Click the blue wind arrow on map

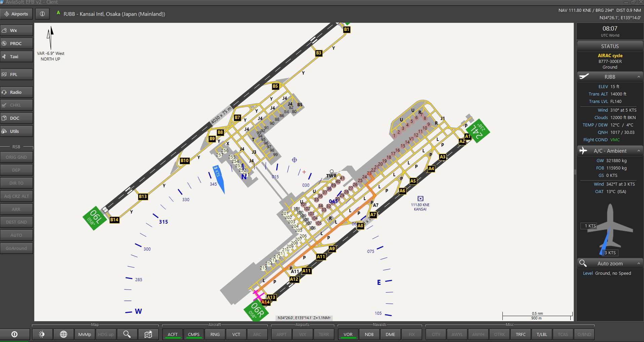tap(219, 180)
